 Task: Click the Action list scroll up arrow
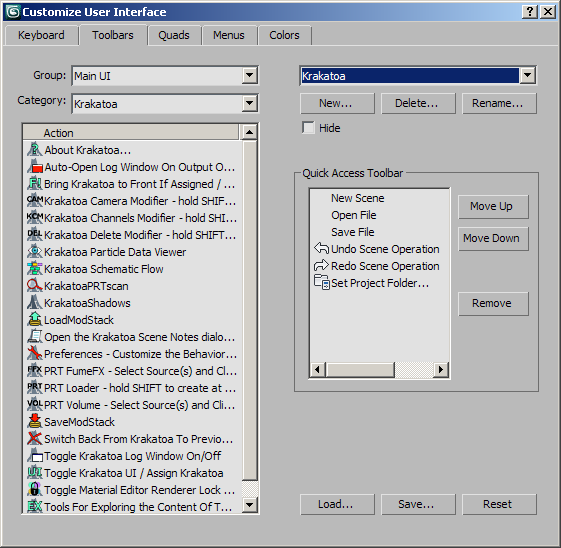[x=249, y=132]
